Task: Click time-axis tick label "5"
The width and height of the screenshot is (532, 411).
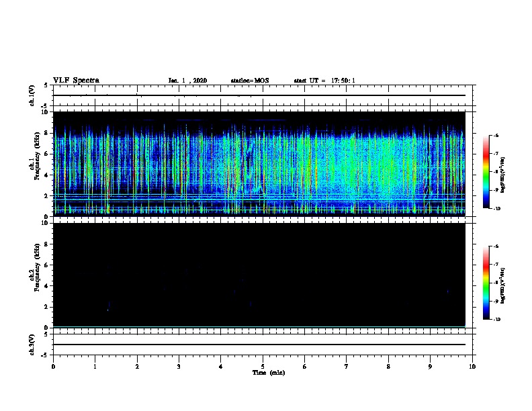Action: [x=263, y=367]
